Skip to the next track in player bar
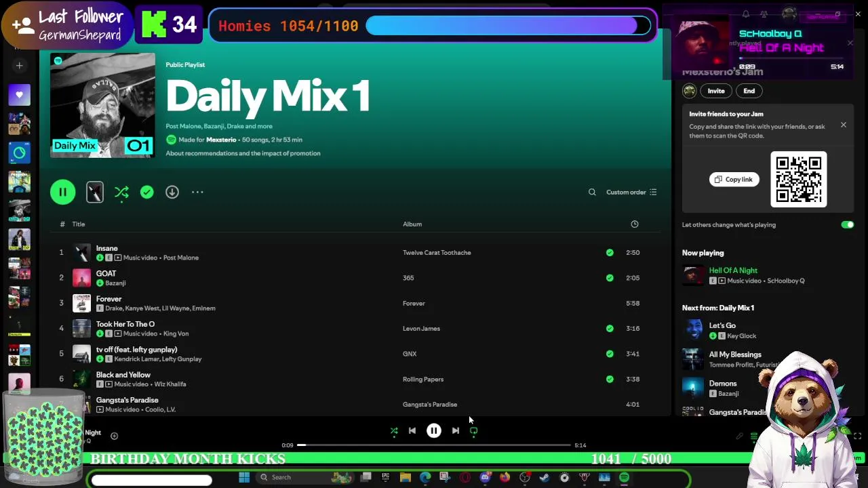Screen dimensions: 868x488 tap(456, 431)
